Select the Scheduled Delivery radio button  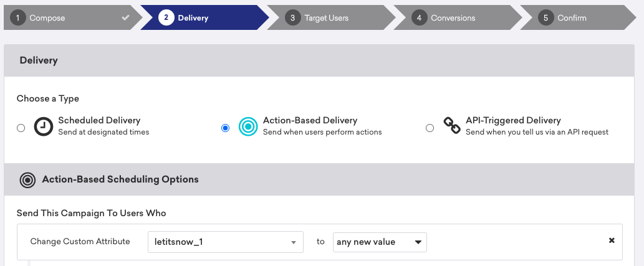coord(21,128)
